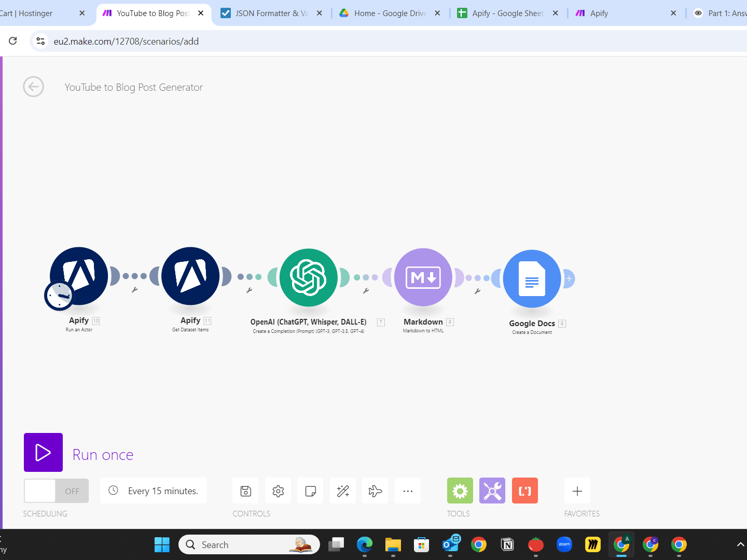Save the scenario with the disk icon
747x560 pixels.
246,491
